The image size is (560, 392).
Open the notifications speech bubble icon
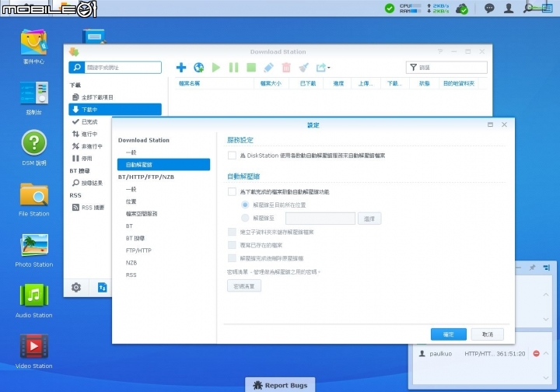(x=489, y=9)
